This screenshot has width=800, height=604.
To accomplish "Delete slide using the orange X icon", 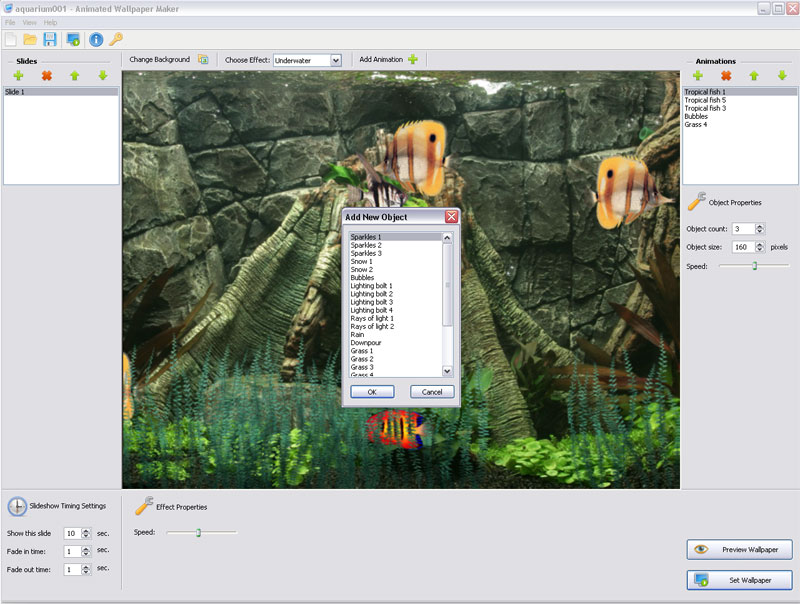I will coord(46,75).
